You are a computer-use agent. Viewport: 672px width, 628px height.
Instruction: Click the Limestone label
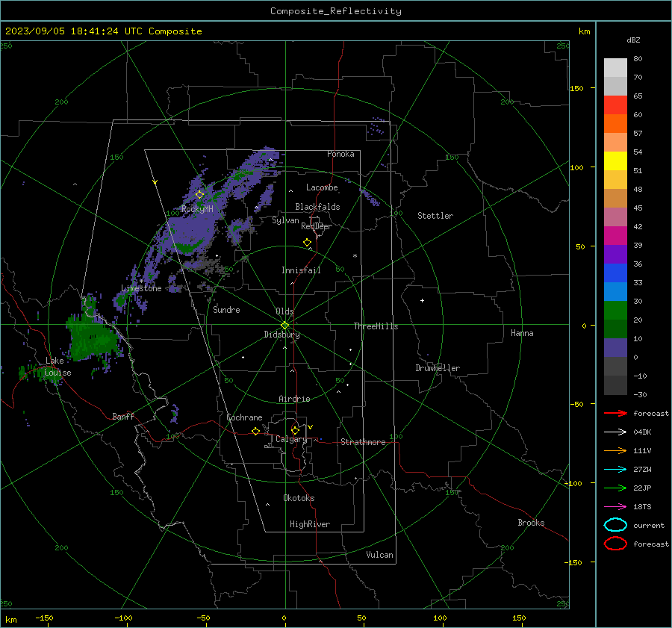141,288
